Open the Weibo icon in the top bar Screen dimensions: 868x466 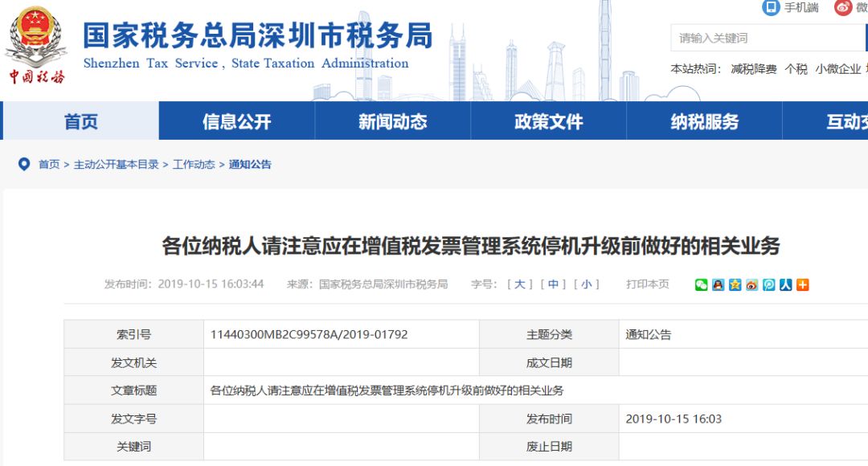[x=843, y=7]
